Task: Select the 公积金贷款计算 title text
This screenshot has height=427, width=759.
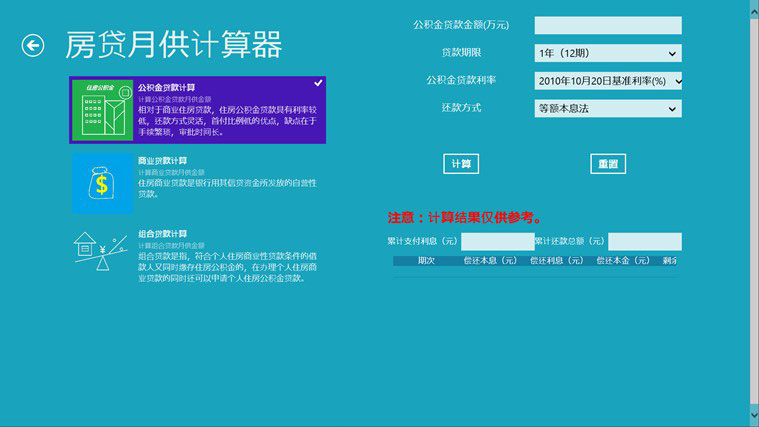Action: click(167, 88)
